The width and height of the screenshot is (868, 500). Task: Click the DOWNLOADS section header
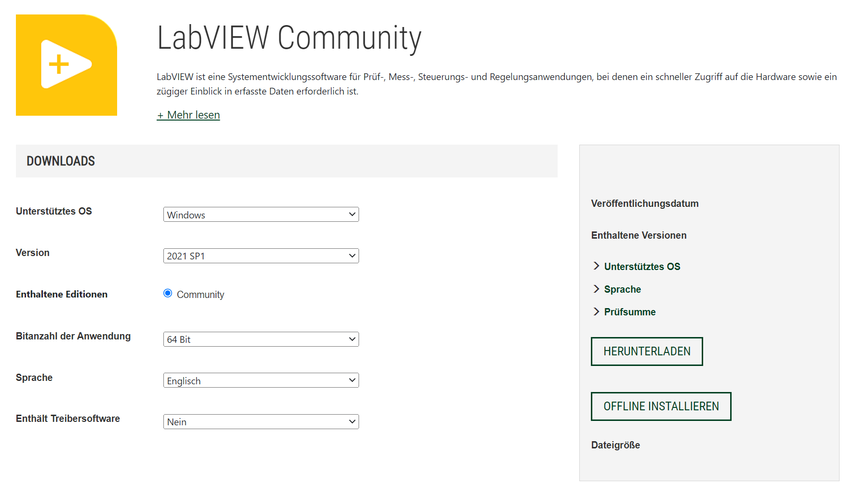point(287,161)
